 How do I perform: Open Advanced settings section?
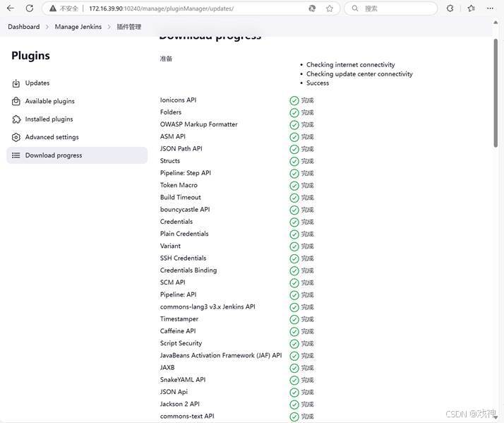pos(77,137)
